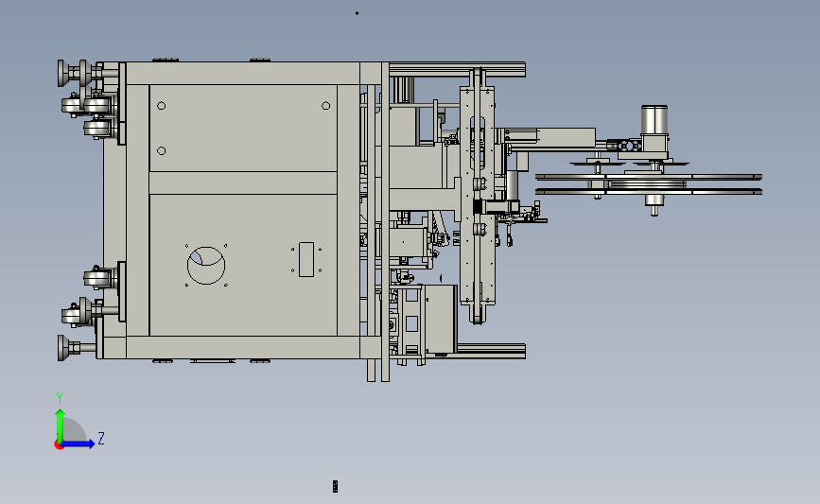Select the Z axis label on the triad

(101, 438)
